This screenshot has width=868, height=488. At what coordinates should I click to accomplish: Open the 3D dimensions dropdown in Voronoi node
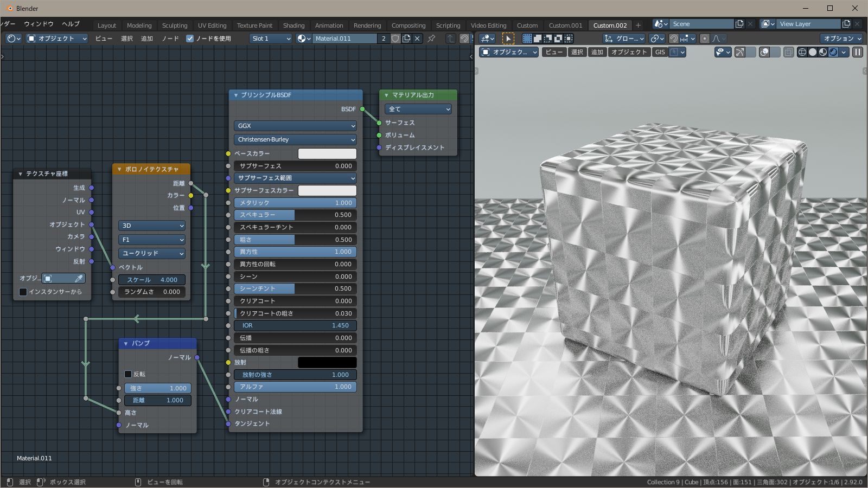click(x=152, y=226)
